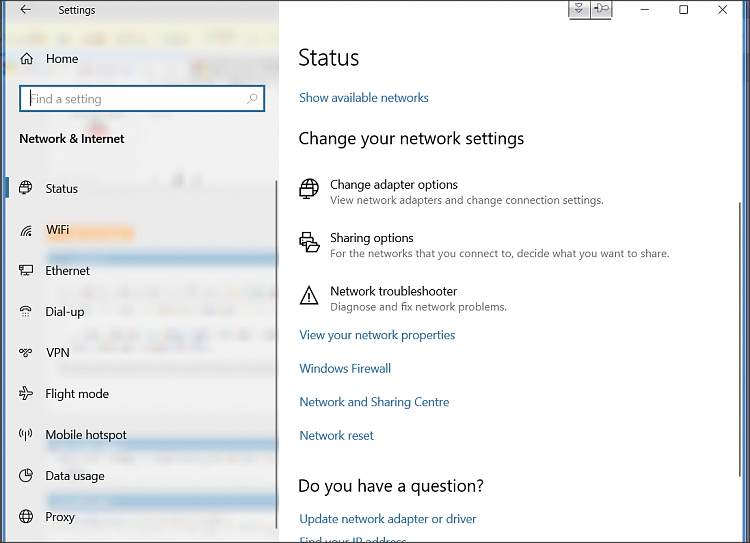The image size is (750, 543).
Task: Go to Dial-up settings
Action: (65, 312)
